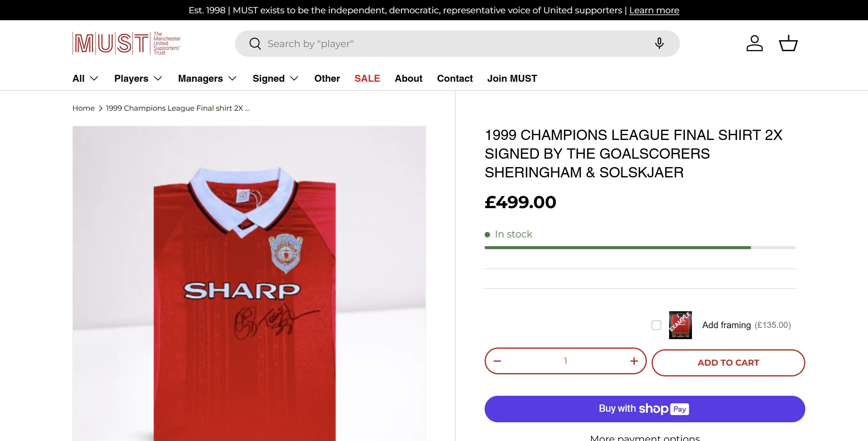Click the search magnifier icon

click(255, 43)
